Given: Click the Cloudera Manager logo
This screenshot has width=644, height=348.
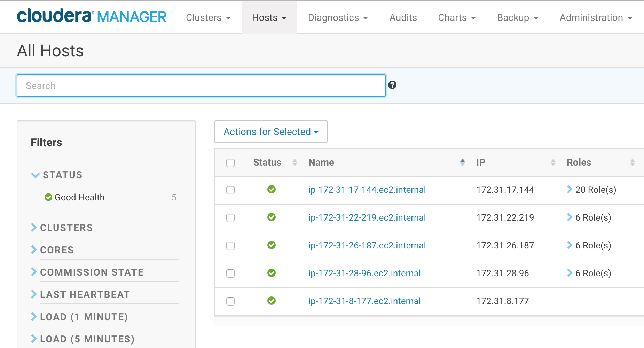Looking at the screenshot, I should click(92, 16).
